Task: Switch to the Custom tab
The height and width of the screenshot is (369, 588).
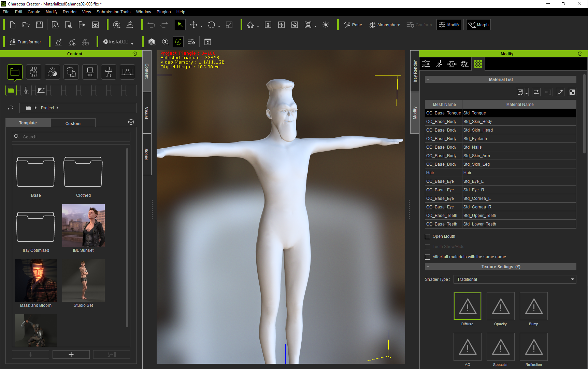Action: 73,123
